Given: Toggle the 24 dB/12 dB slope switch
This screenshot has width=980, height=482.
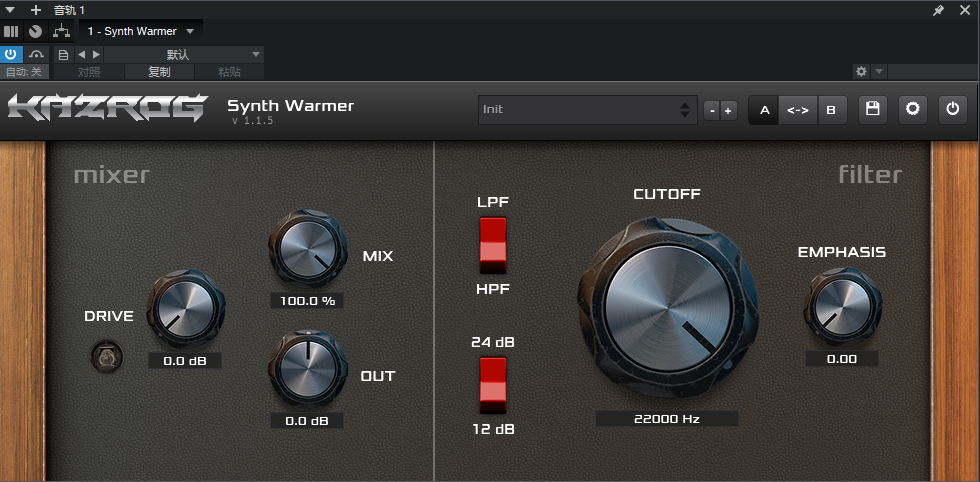Looking at the screenshot, I should coord(493,386).
